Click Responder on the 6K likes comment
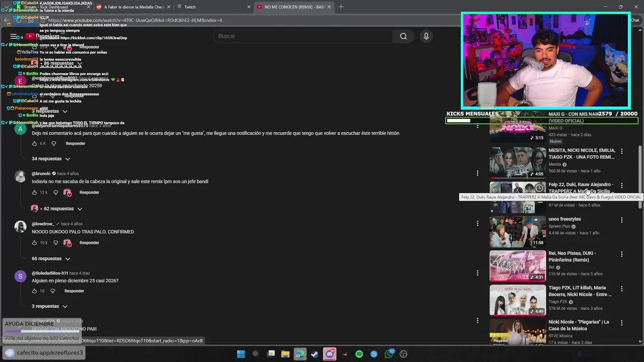The width and height of the screenshot is (644, 362). pyautogui.click(x=75, y=144)
